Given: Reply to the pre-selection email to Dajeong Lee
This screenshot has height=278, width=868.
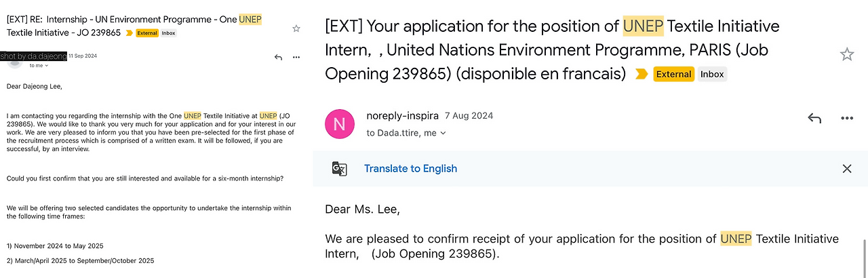Looking at the screenshot, I should click(278, 58).
